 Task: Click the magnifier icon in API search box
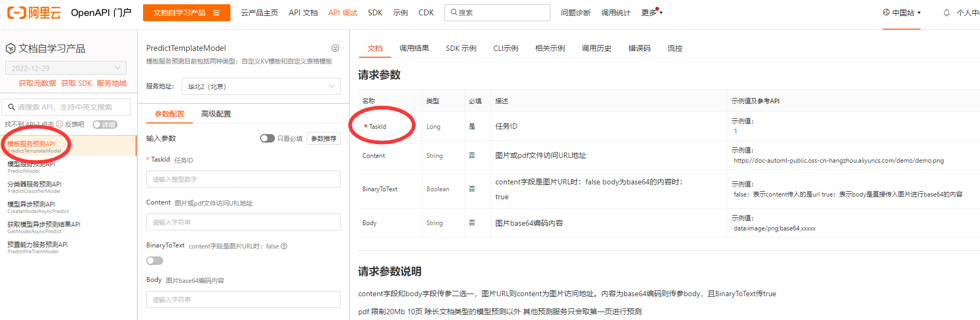point(11,107)
